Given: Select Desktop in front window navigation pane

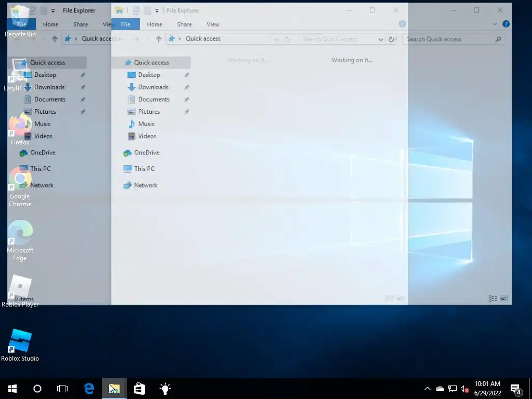Looking at the screenshot, I should coord(149,75).
